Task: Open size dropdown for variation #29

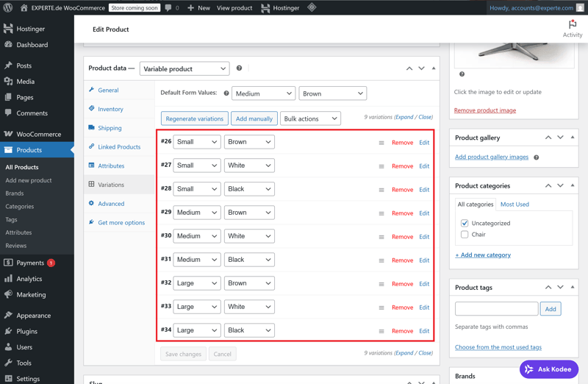Action: coord(196,213)
